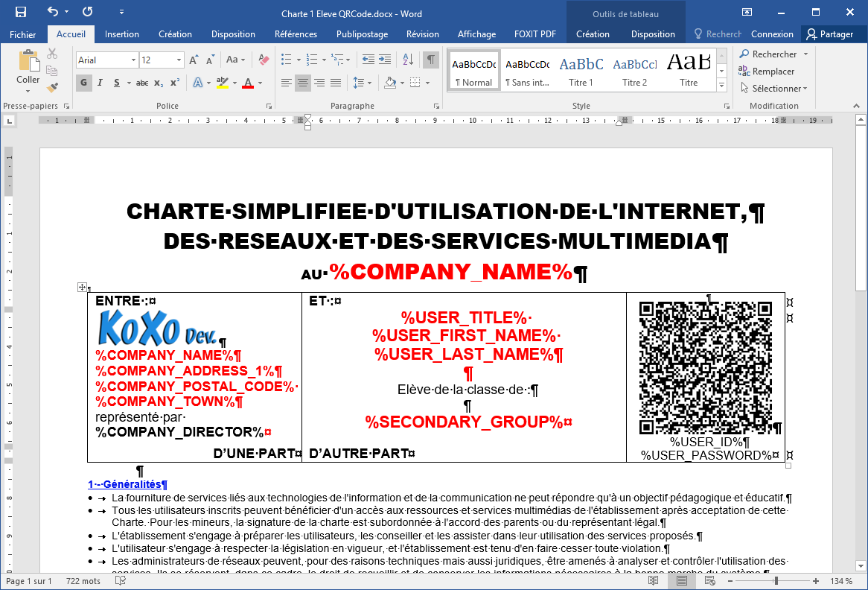
Task: Toggle bold formatting
Action: tap(83, 83)
